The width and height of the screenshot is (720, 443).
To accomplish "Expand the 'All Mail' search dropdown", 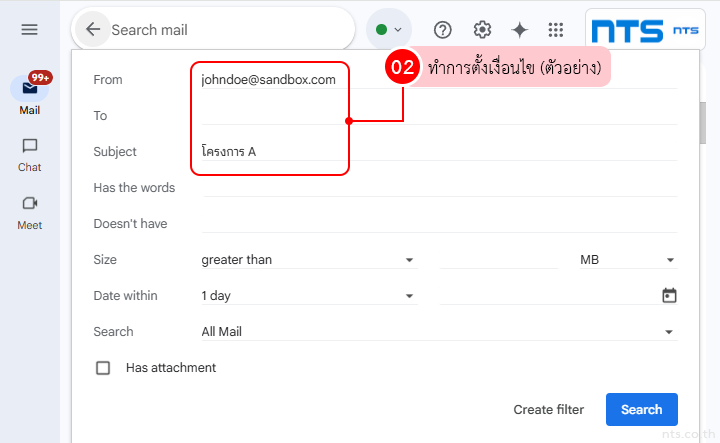I will (x=438, y=332).
